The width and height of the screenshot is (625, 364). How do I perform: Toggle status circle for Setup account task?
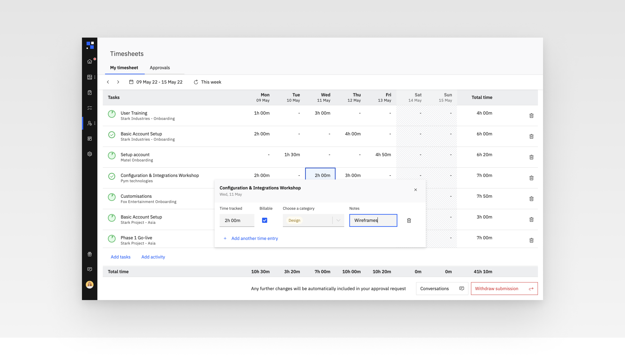(112, 155)
